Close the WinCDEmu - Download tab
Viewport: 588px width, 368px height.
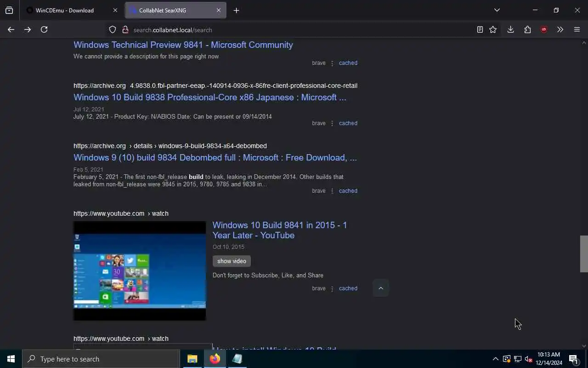tap(115, 10)
